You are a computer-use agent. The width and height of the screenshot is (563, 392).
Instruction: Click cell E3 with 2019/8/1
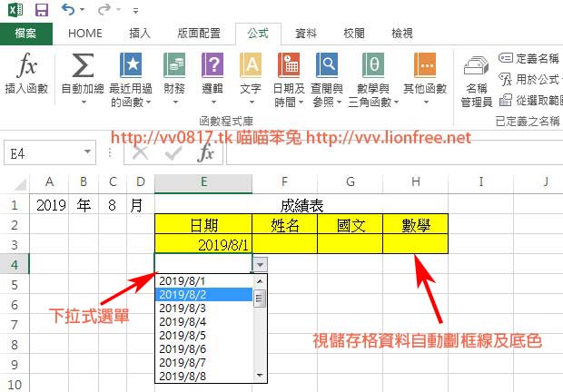203,245
